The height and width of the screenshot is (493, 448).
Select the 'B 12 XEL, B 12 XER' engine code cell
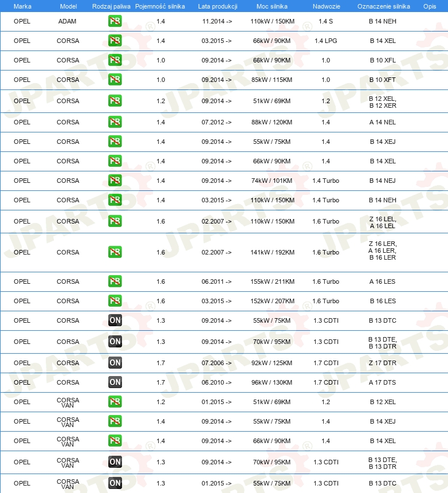[x=383, y=102]
